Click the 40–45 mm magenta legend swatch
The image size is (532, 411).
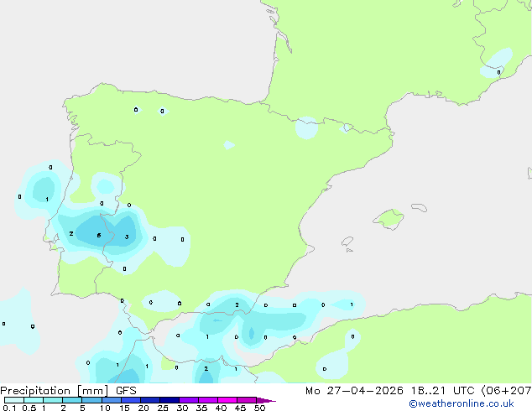click(227, 400)
